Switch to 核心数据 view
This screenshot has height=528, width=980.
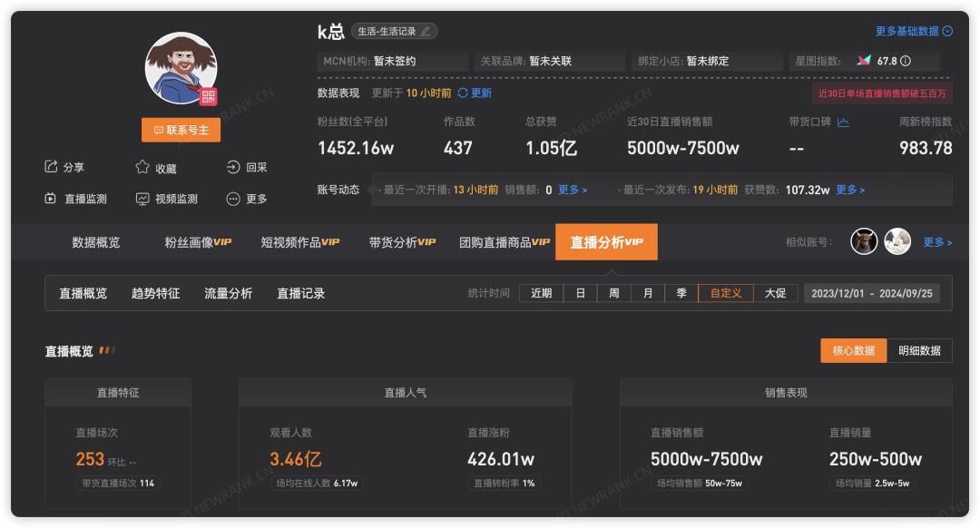853,350
